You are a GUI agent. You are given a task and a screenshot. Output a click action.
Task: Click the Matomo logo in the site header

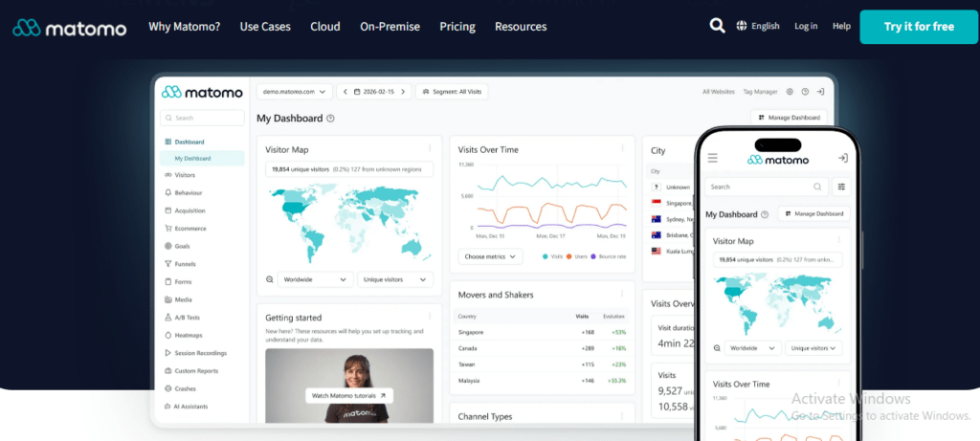pyautogui.click(x=69, y=28)
